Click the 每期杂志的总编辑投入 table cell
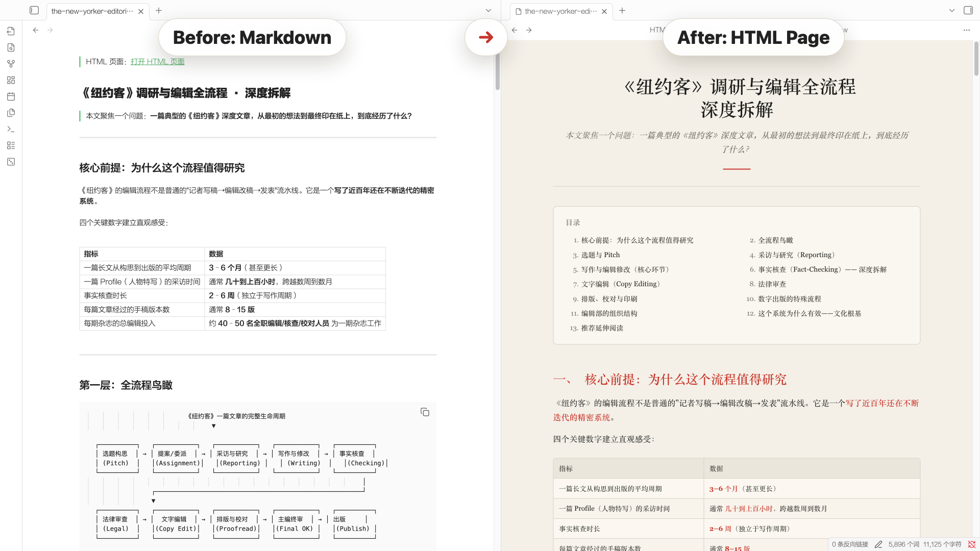This screenshot has height=551, width=980. (x=142, y=323)
